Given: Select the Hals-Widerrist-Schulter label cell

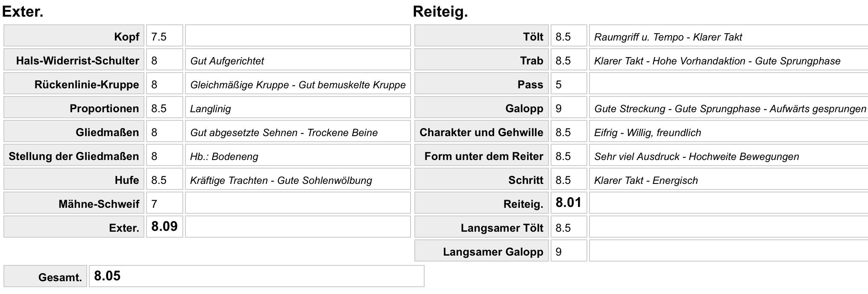Looking at the screenshot, I should (74, 60).
